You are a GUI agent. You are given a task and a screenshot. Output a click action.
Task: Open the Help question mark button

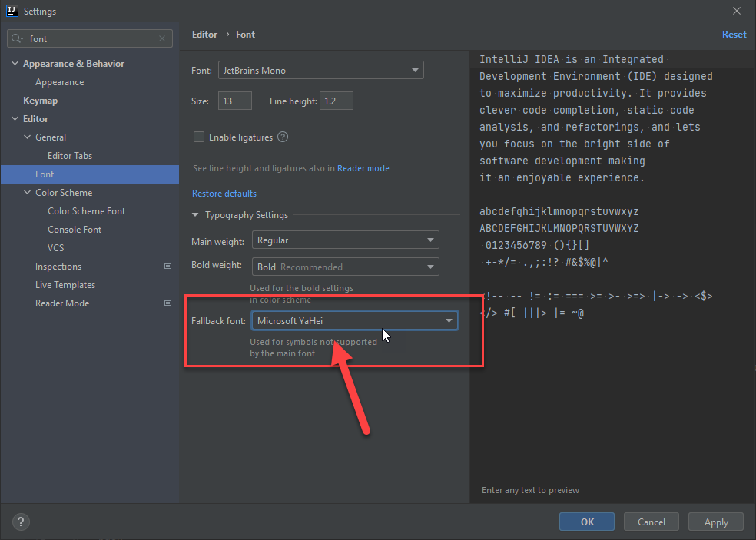21,522
